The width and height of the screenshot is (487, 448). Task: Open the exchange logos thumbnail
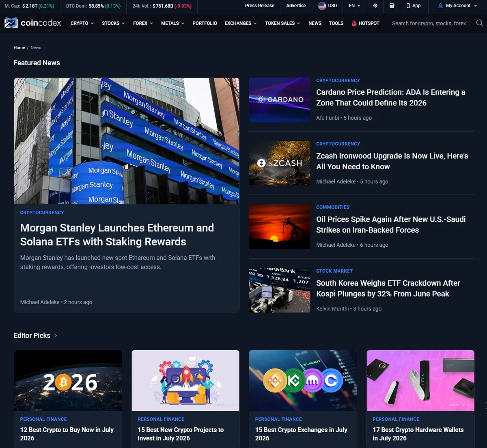click(303, 381)
